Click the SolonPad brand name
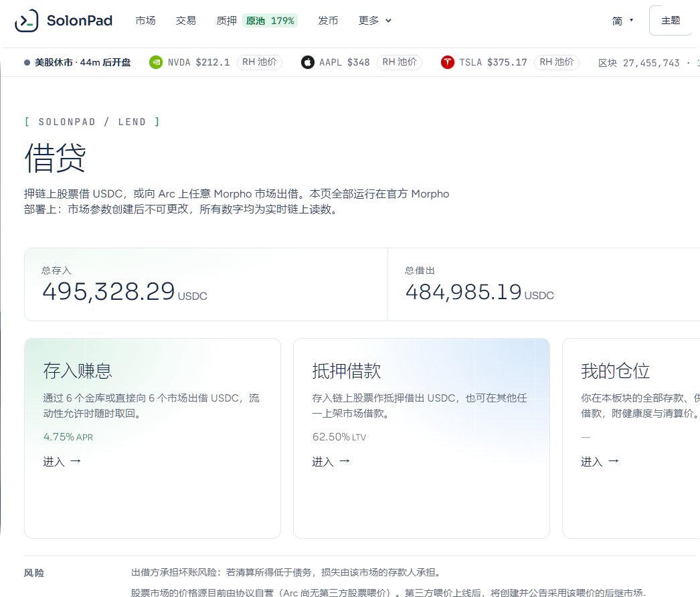 tap(80, 21)
